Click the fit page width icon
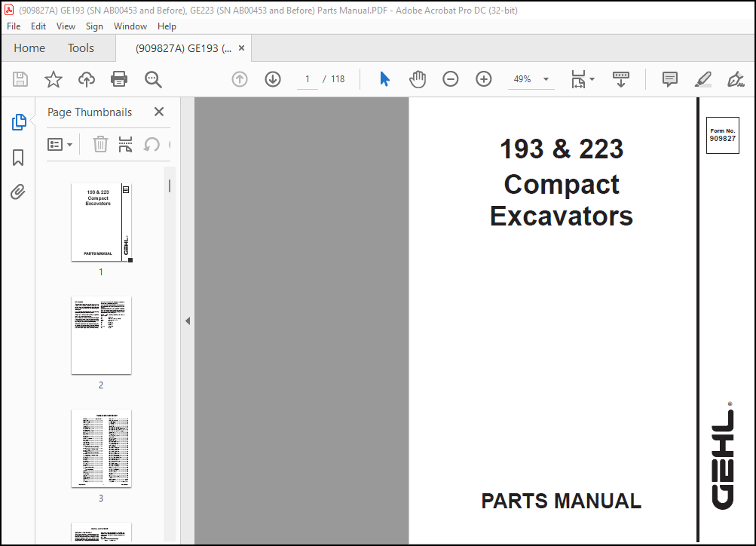This screenshot has width=756, height=546. click(579, 79)
